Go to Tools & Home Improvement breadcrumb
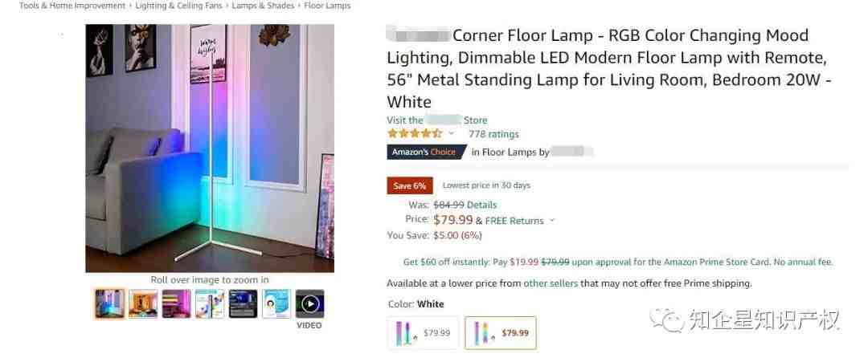 72,6
